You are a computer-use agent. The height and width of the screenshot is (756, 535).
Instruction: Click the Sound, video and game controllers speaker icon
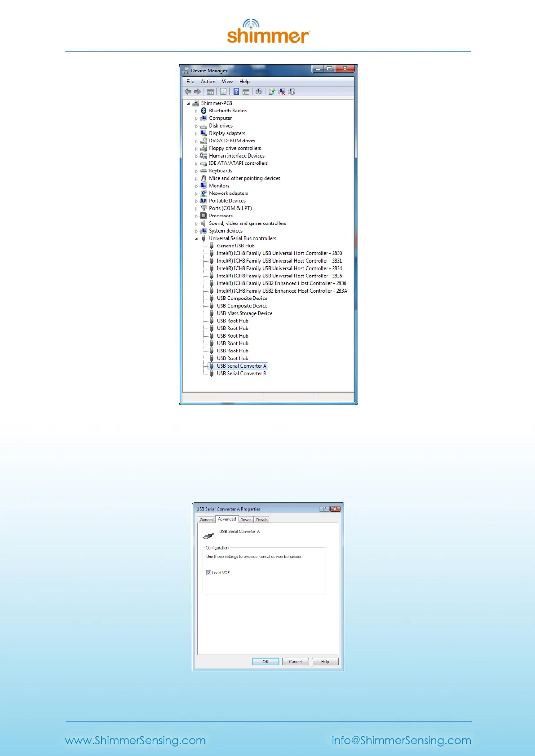203,223
